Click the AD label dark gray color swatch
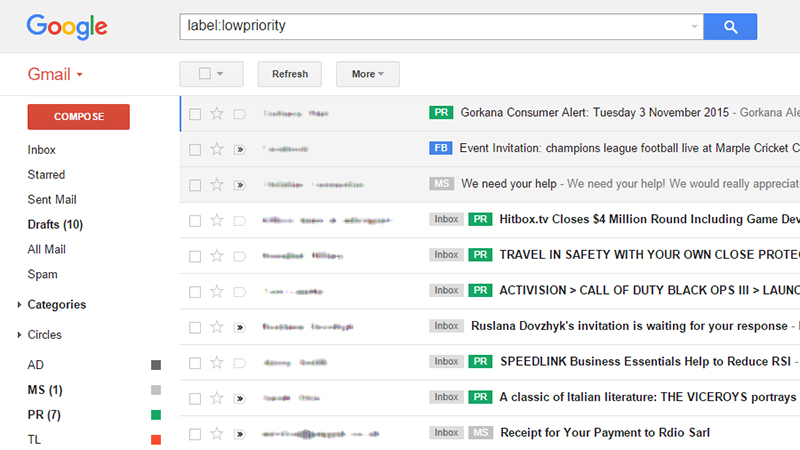 point(156,365)
